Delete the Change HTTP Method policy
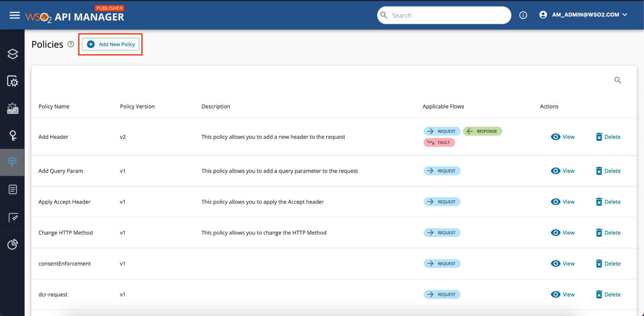 pos(608,233)
